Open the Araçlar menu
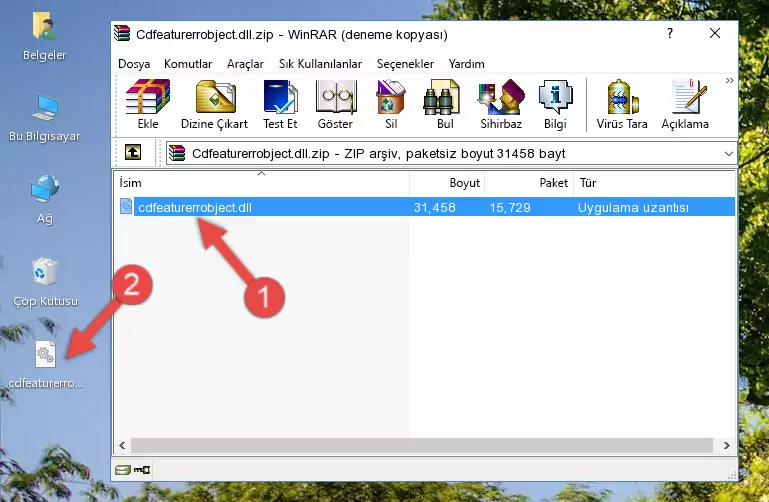The width and height of the screenshot is (769, 502). click(x=245, y=64)
